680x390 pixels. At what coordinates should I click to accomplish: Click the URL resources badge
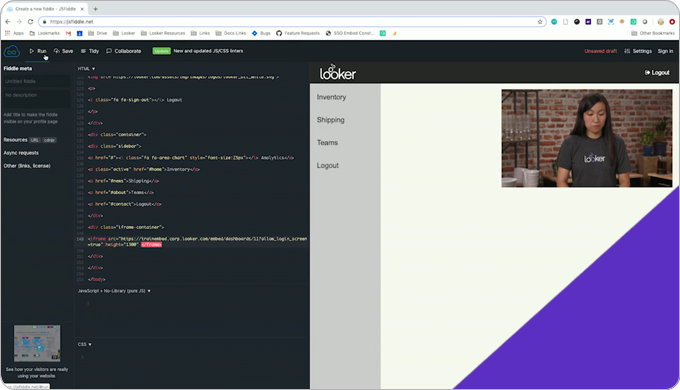pos(35,140)
